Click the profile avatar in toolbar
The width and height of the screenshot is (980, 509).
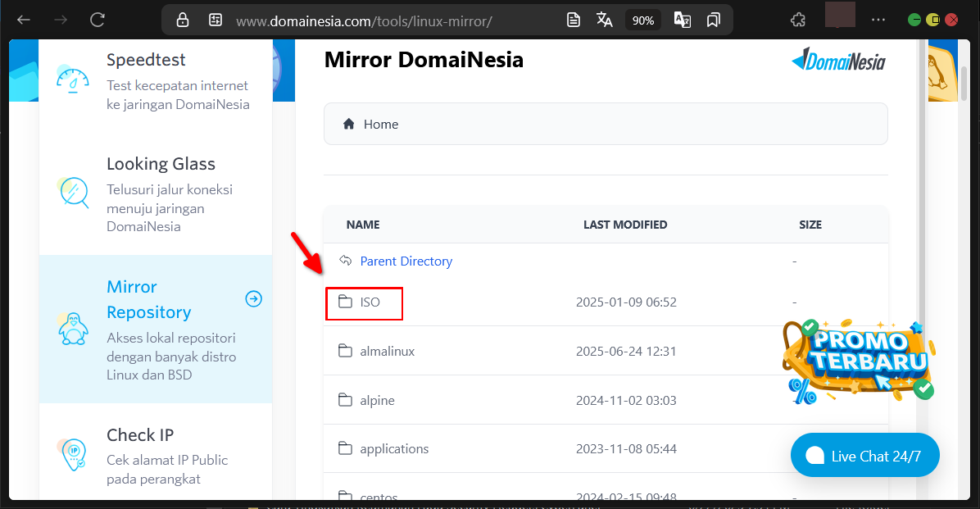click(x=840, y=15)
